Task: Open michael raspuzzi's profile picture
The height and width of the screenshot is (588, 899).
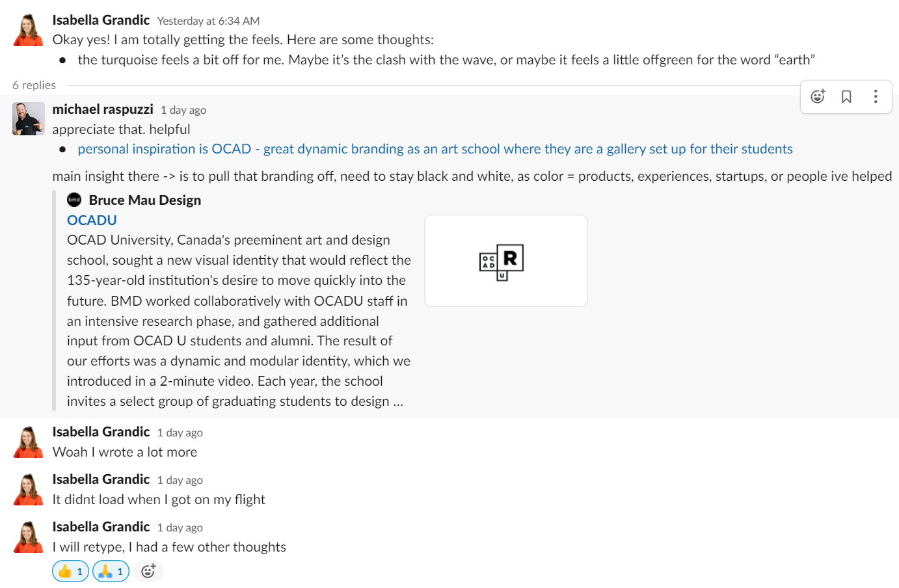Action: coord(29,118)
